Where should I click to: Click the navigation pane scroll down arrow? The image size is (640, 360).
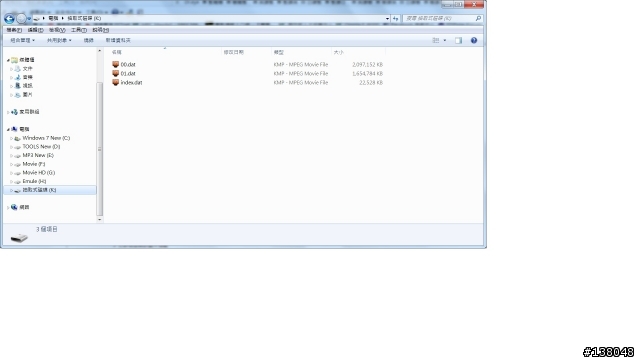pyautogui.click(x=100, y=220)
